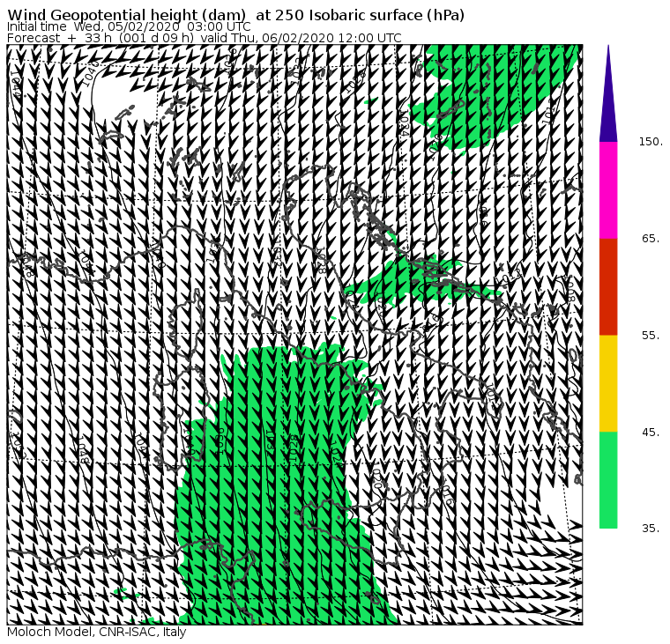Click the 'Forecast + 33 h' validity line
Viewport: 670px width, 644px height.
(x=205, y=38)
